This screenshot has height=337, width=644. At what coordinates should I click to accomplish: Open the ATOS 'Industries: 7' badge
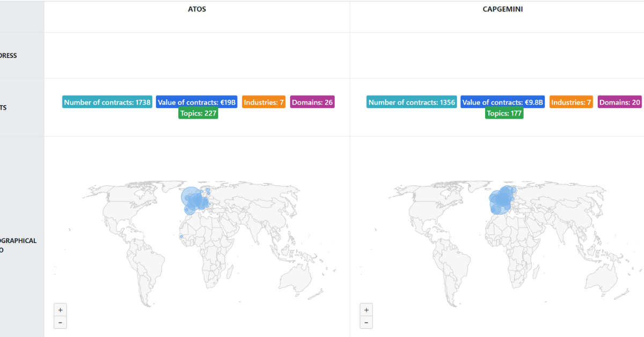click(x=264, y=102)
